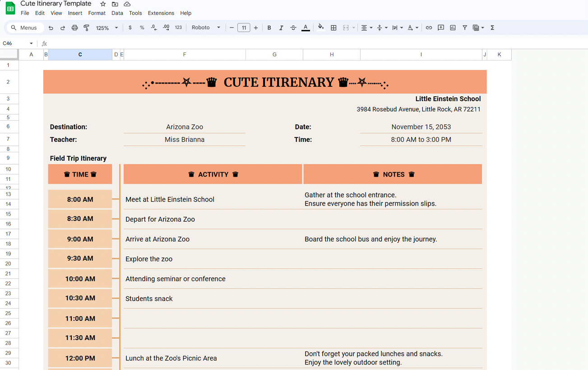
Task: Toggle strikethrough formatting
Action: click(293, 28)
